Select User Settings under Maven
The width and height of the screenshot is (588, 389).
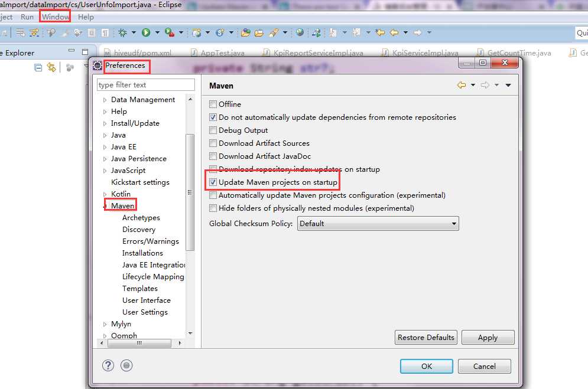[145, 312]
